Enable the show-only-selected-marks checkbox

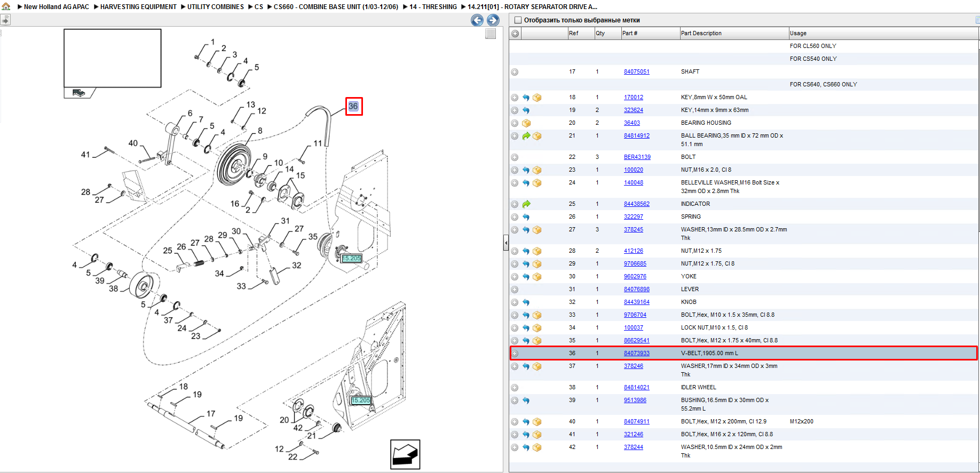tap(517, 20)
